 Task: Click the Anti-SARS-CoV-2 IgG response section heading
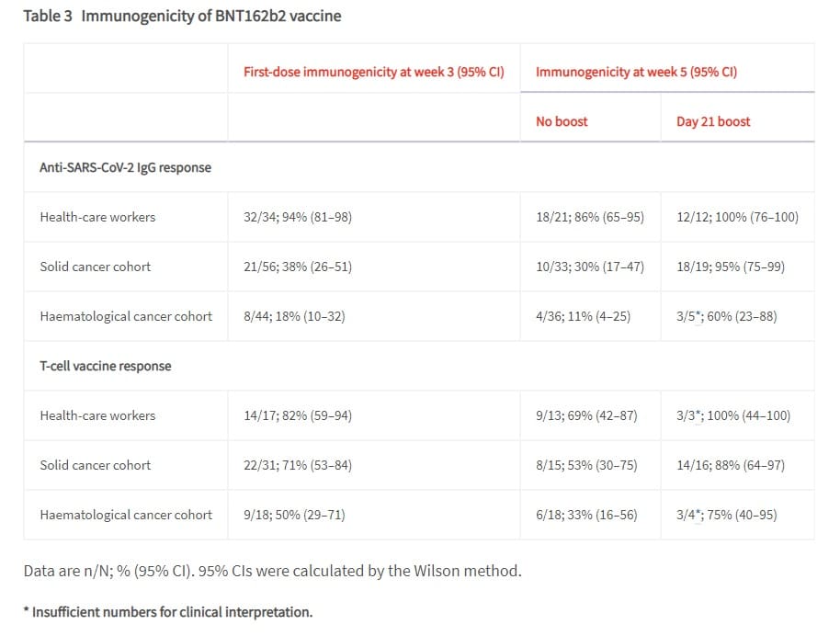click(125, 167)
